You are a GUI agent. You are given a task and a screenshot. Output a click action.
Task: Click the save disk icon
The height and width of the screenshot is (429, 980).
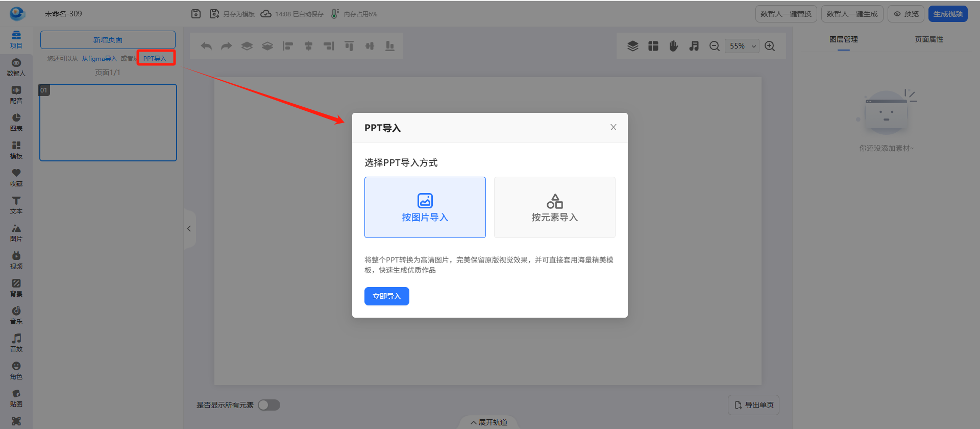[x=196, y=14]
